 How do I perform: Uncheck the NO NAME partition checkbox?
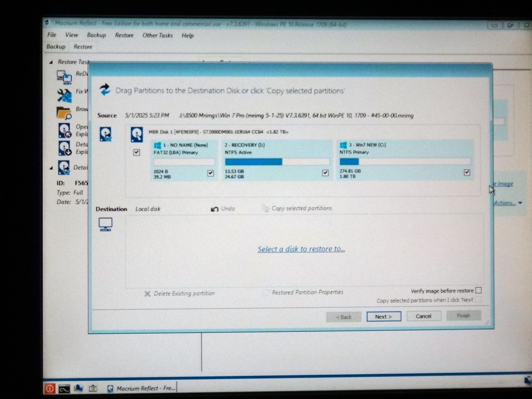(x=210, y=173)
